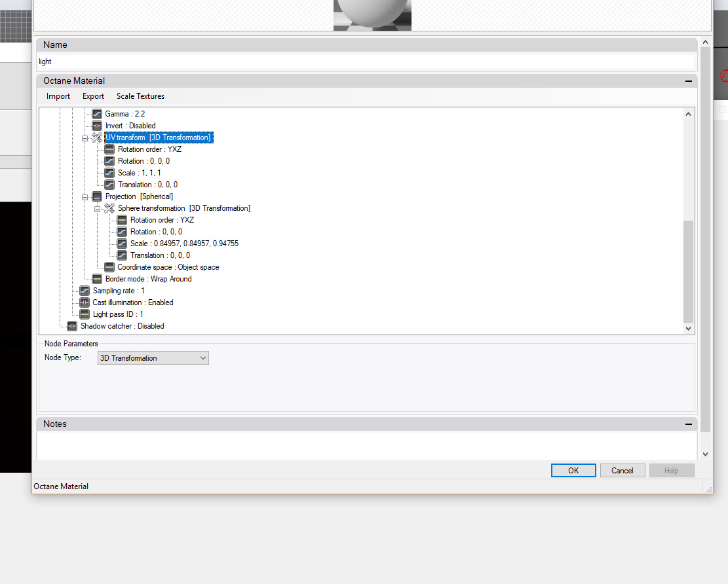Click the icon beside Scale : 0.84957 row
Screen dimensions: 728x584
[122, 244]
